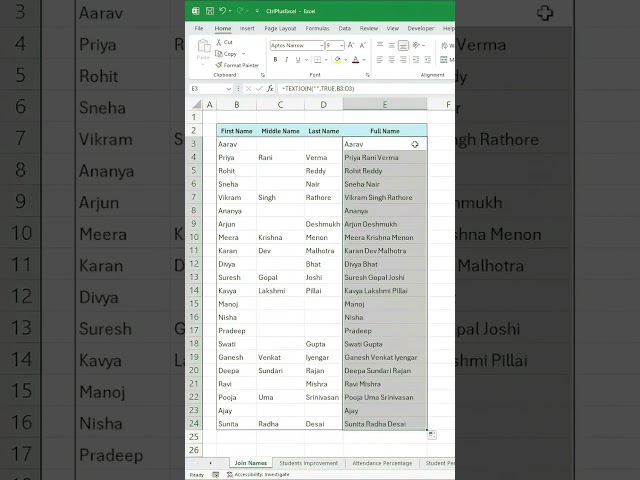Toggle Bold formatting
The image size is (640, 480).
tap(275, 60)
